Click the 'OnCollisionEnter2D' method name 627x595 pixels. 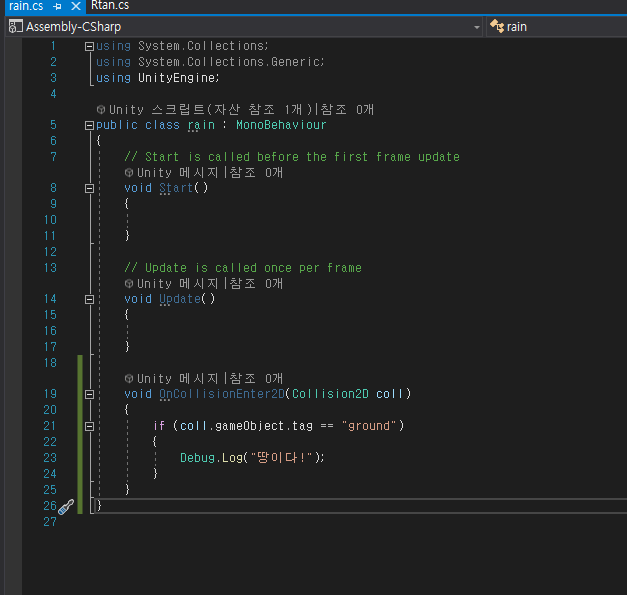(x=222, y=394)
